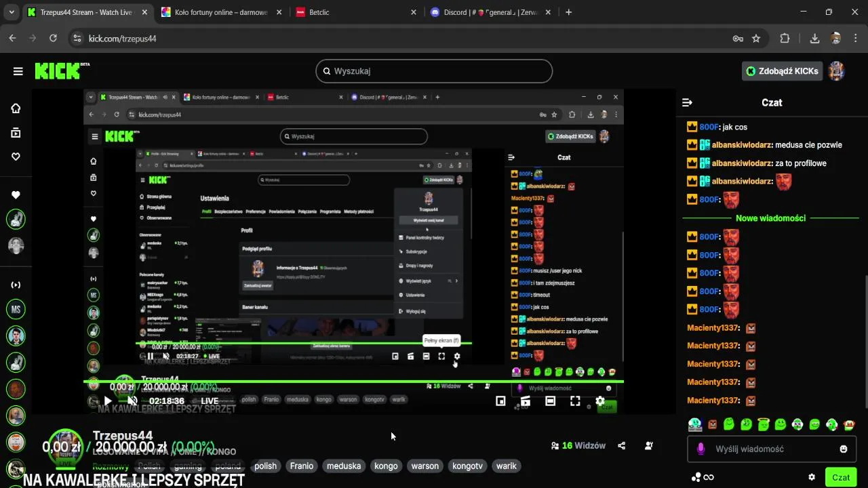Open the Kick profile avatar menu
The width and height of the screenshot is (868, 488).
[x=836, y=71]
